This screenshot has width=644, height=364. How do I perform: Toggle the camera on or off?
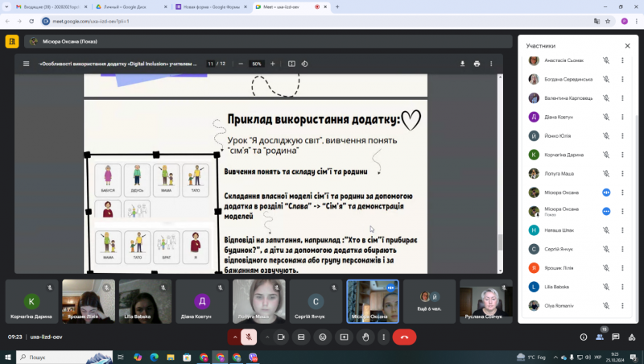(281, 337)
